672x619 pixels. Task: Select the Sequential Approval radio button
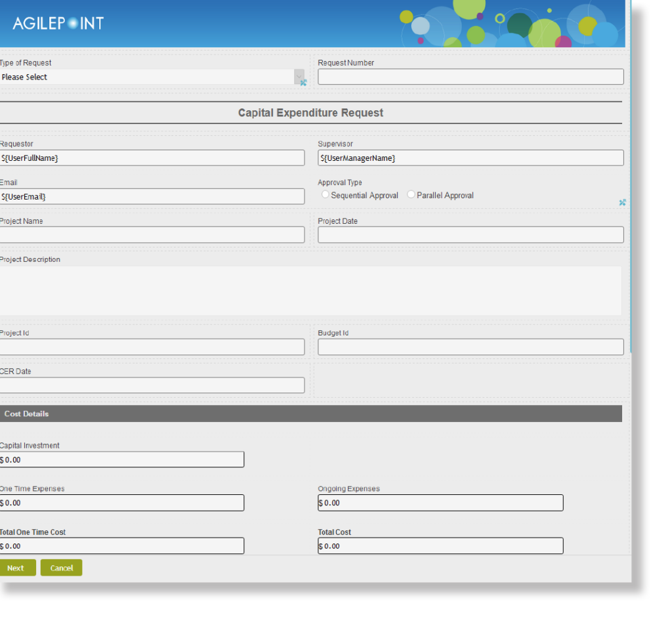point(325,194)
